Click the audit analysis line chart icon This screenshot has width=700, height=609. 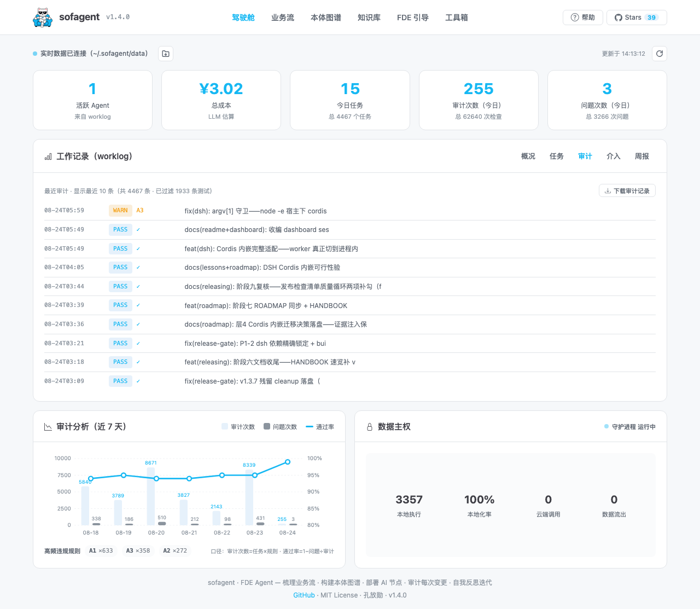point(48,427)
